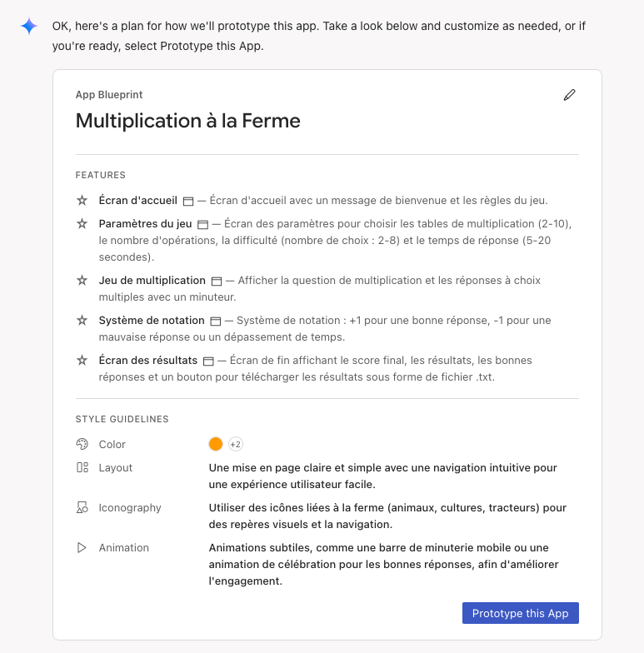Viewport: 644px width, 653px height.
Task: Click the palette icon beside Color
Action: (x=82, y=444)
